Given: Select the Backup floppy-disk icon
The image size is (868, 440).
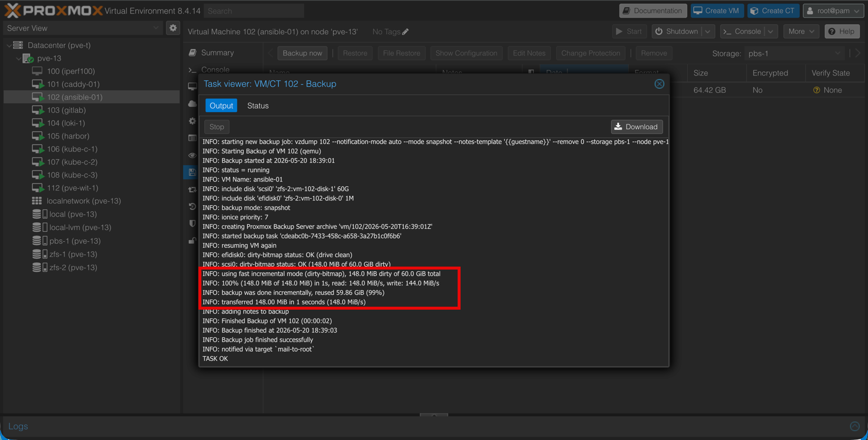Looking at the screenshot, I should [192, 172].
